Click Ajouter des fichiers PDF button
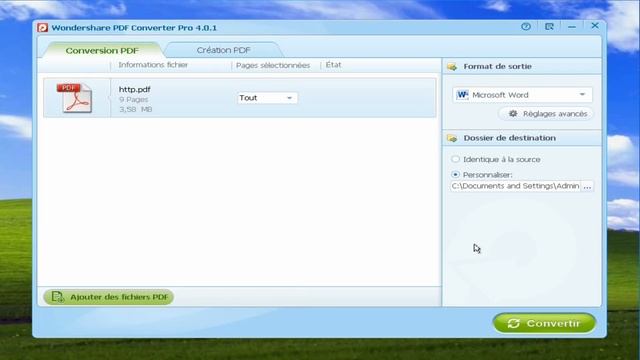Screen dimensions: 640x360 pyautogui.click(x=109, y=297)
